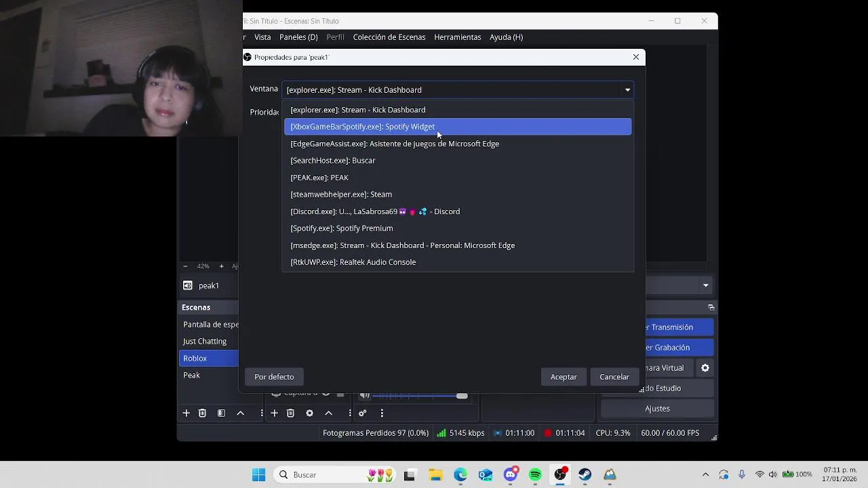Viewport: 868px width, 488px height.
Task: Select Peak scene in Escenas
Action: [x=209, y=375]
